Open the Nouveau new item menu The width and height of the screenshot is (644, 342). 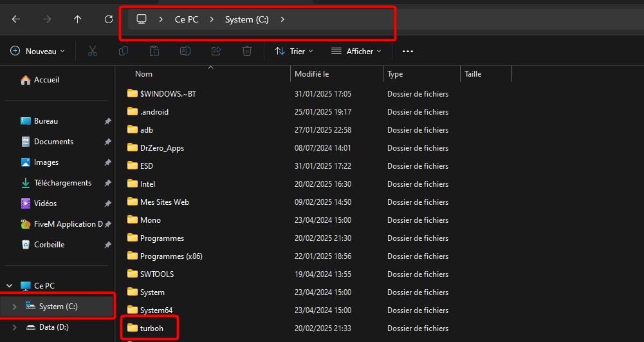[37, 51]
